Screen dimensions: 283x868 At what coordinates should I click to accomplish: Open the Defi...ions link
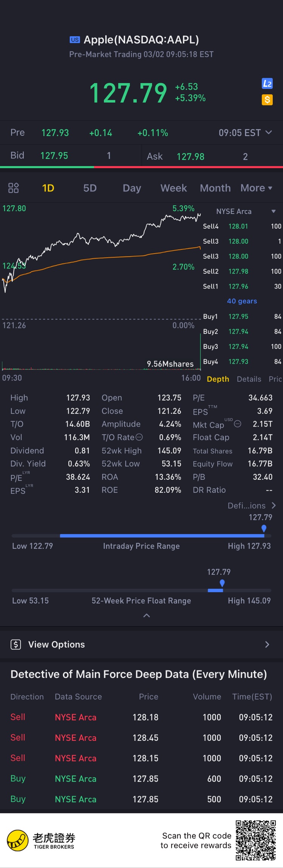tap(252, 505)
